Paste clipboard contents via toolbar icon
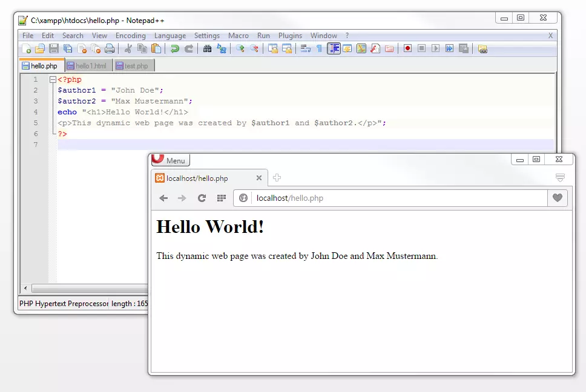Viewport: 586px width, 392px height. tap(156, 48)
